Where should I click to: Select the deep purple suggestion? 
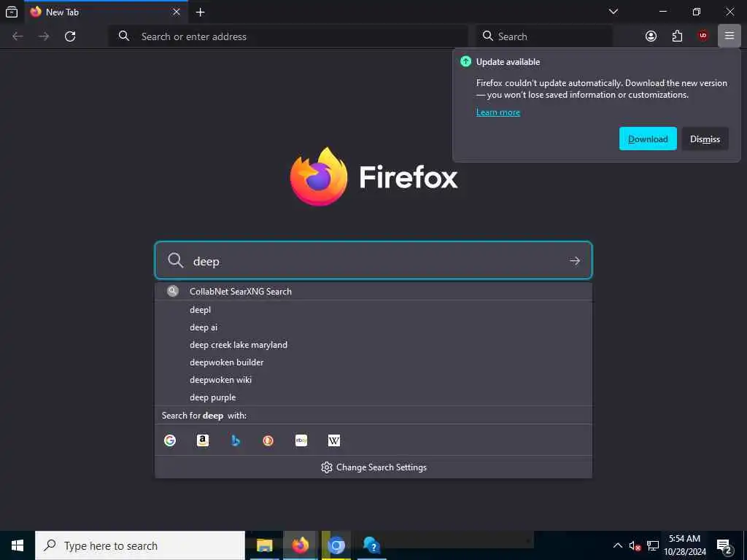(x=373, y=397)
